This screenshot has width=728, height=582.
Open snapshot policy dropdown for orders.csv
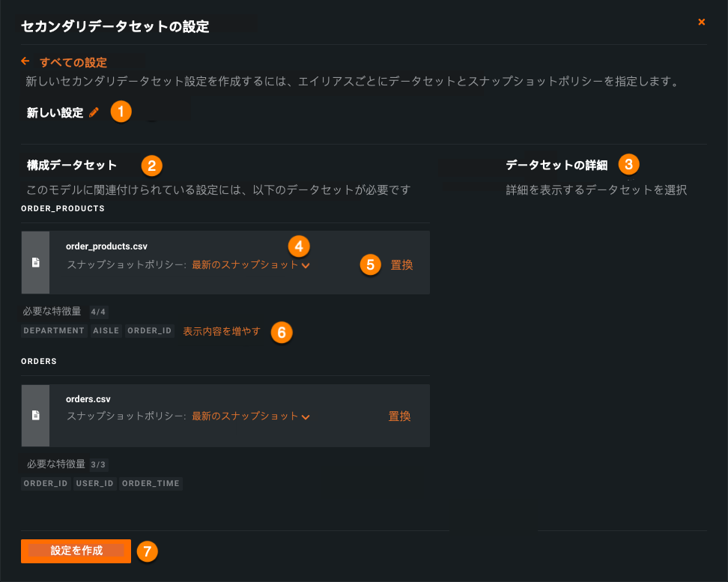(250, 416)
